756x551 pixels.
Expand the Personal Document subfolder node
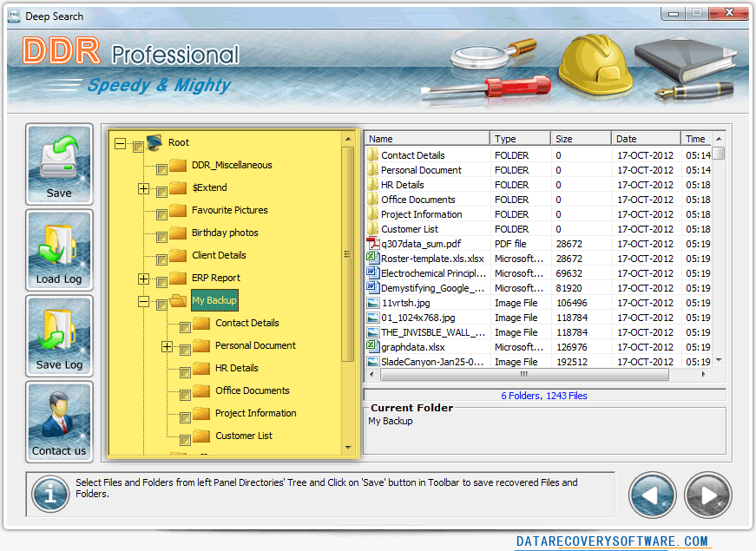pyautogui.click(x=168, y=346)
